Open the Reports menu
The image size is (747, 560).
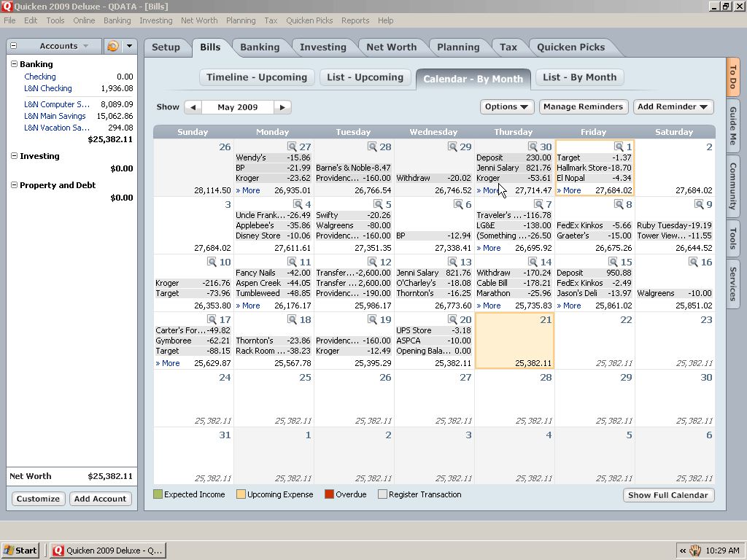355,20
